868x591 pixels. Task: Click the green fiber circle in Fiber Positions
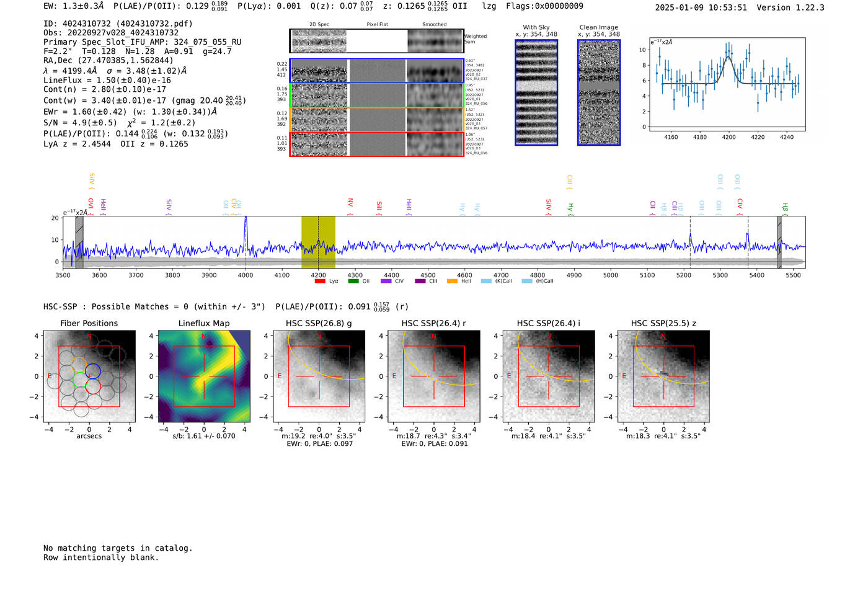coord(80,380)
